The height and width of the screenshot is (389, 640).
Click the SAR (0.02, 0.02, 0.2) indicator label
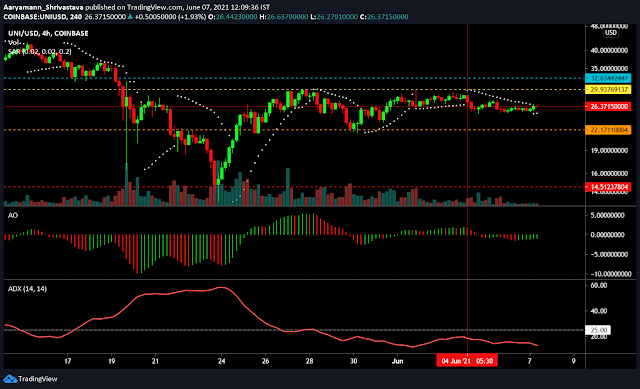point(40,51)
